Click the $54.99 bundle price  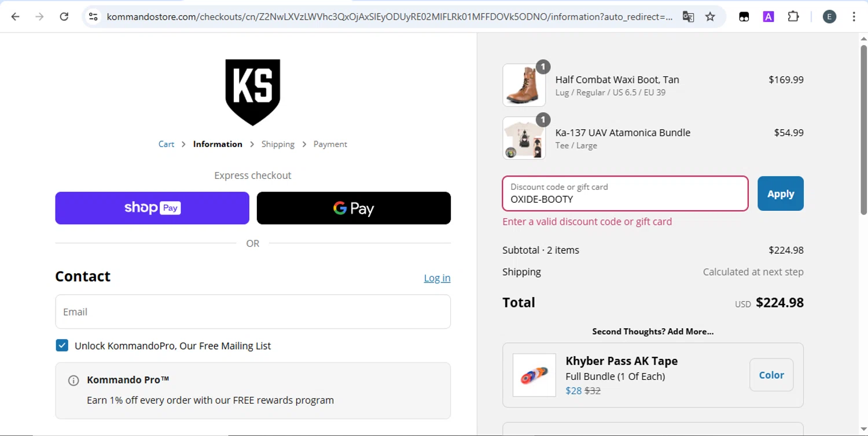(x=789, y=133)
